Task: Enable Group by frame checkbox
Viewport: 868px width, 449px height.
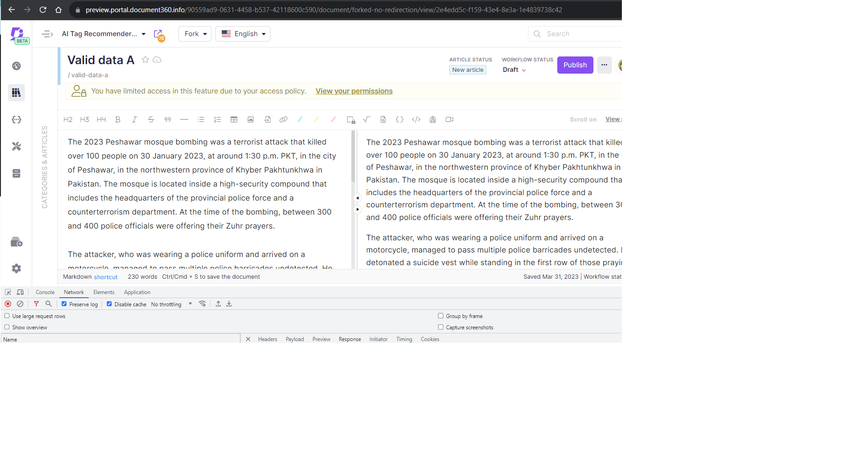Action: pos(441,316)
